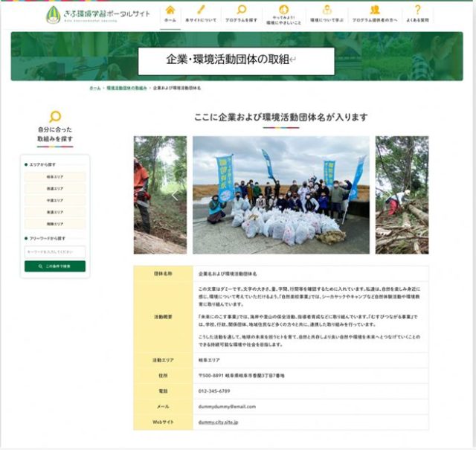Click the yellow magnifier icon above the sidebar
Image resolution: width=476 pixels, height=450 pixels.
tap(55, 116)
